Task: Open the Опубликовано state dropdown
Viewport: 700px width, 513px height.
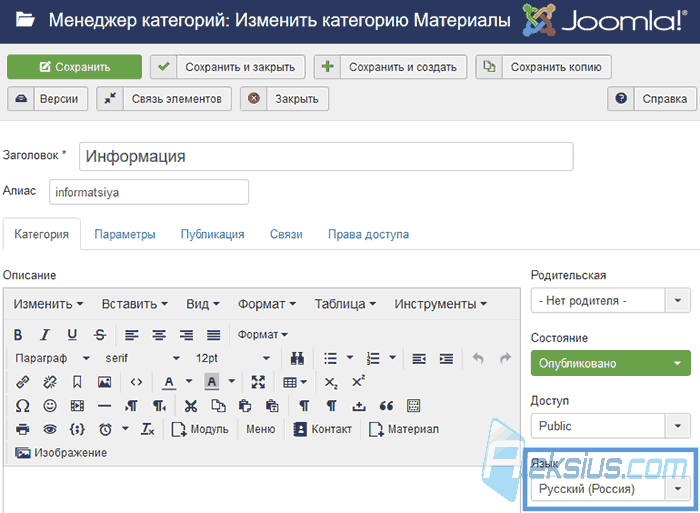Action: pos(610,363)
